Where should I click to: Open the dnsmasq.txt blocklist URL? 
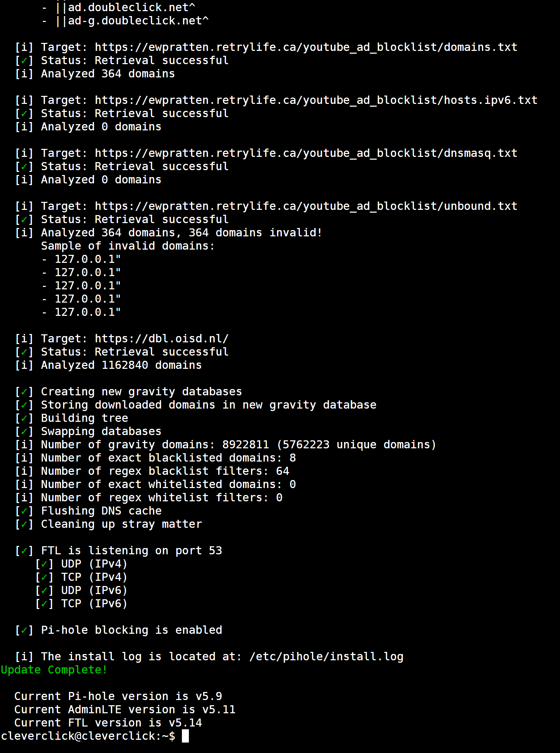click(306, 153)
